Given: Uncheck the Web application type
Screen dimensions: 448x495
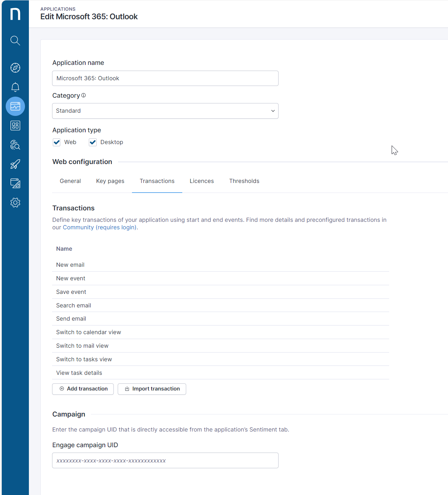Looking at the screenshot, I should pos(57,142).
